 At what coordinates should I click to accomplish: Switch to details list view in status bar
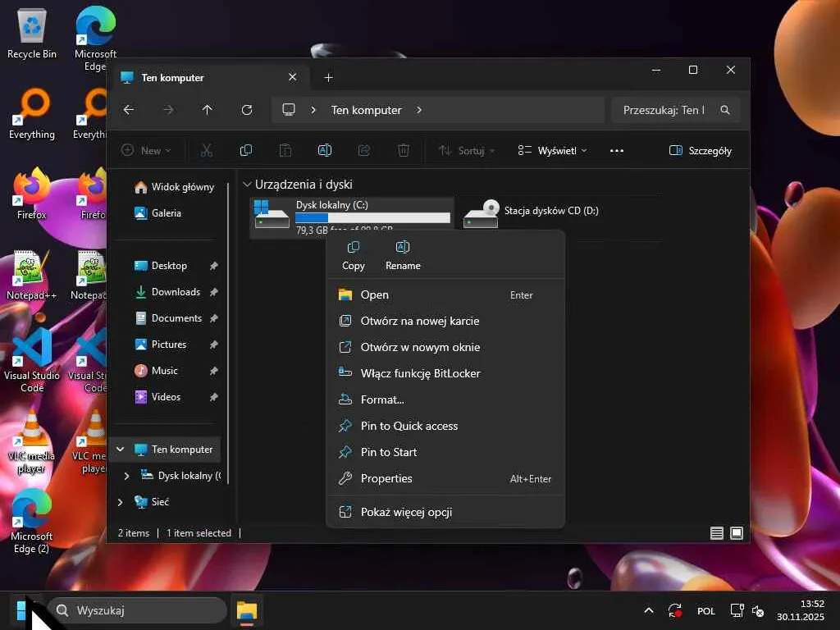[717, 533]
